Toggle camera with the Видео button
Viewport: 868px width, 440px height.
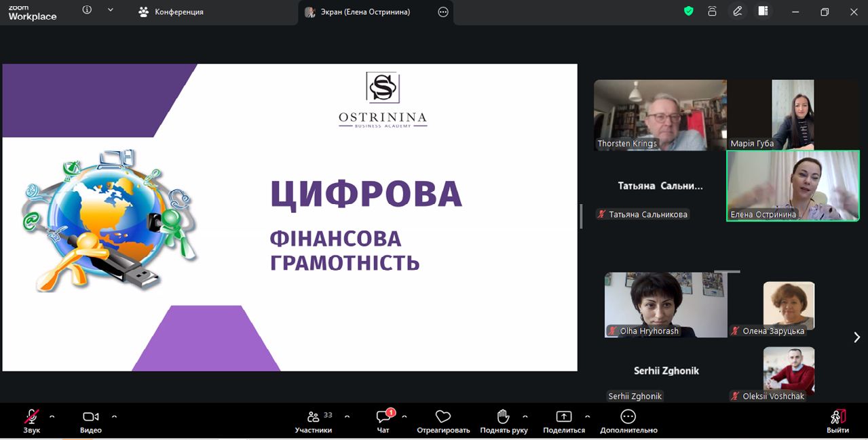click(x=90, y=420)
